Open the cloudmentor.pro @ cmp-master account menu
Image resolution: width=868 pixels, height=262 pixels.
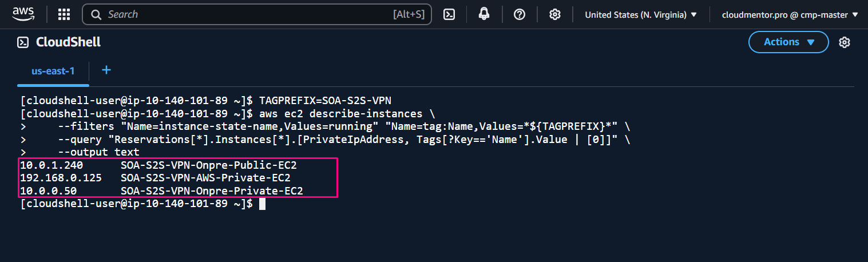point(790,15)
